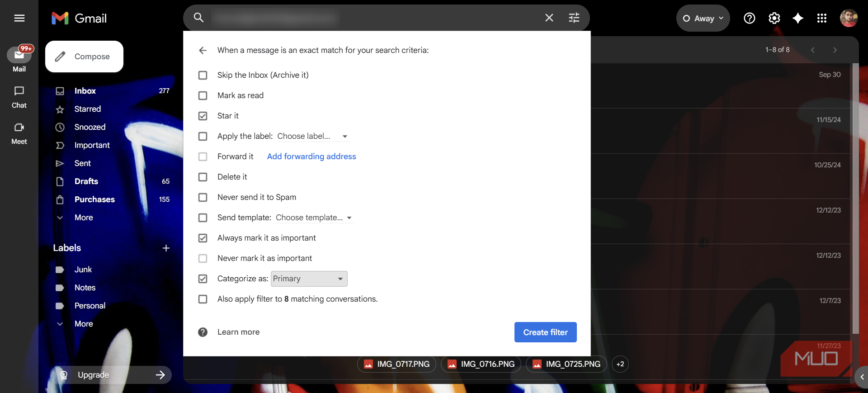This screenshot has height=393, width=868.
Task: Check the Mark as read option
Action: coord(203,95)
